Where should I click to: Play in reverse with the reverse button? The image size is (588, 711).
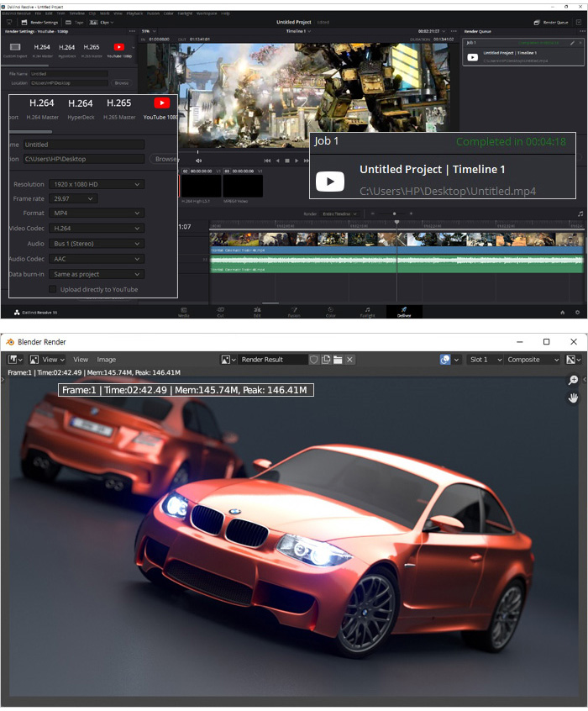pyautogui.click(x=277, y=161)
